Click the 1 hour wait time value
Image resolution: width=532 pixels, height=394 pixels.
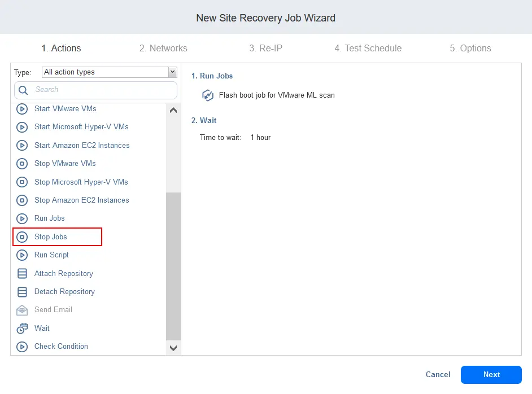point(260,138)
